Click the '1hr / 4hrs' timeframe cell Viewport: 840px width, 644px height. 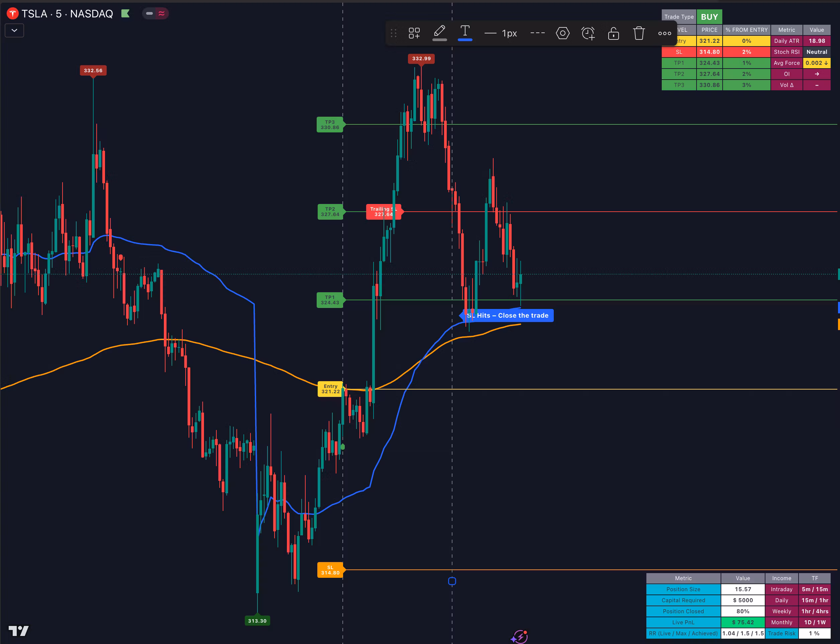point(815,612)
